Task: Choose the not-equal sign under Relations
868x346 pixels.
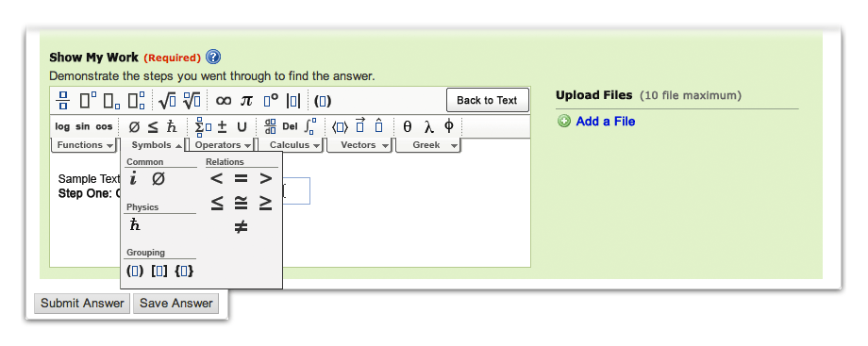Action: coord(241,227)
